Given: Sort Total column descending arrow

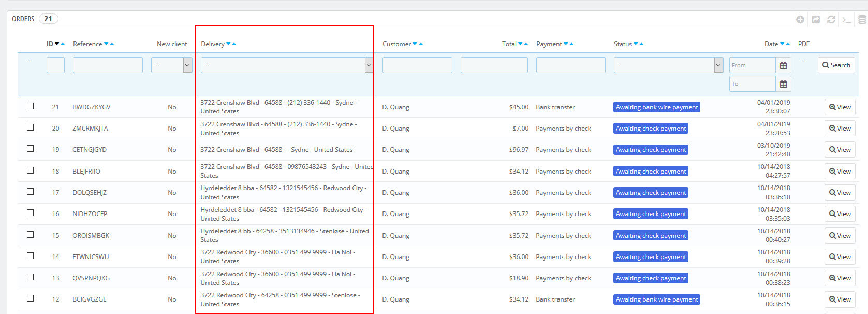Looking at the screenshot, I should tap(520, 44).
